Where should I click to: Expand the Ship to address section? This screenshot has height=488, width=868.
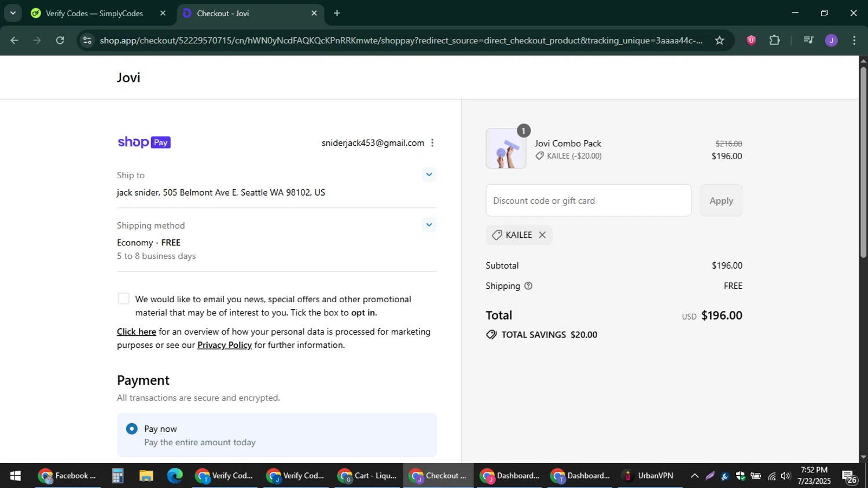pos(429,174)
